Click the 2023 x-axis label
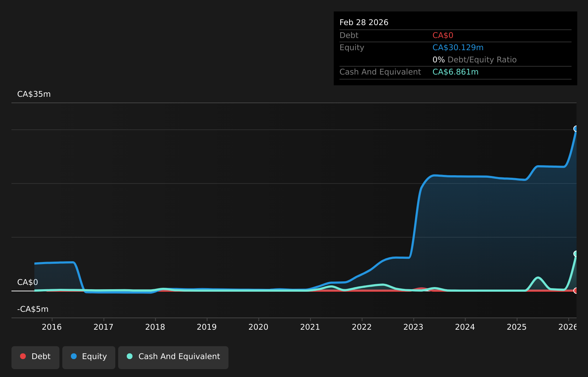This screenshot has width=588, height=377. (413, 327)
